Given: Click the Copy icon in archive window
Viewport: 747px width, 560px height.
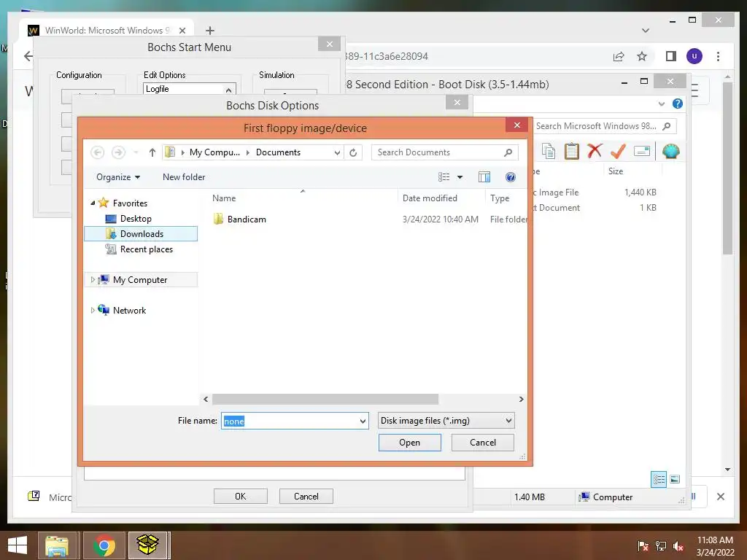Looking at the screenshot, I should point(549,152).
